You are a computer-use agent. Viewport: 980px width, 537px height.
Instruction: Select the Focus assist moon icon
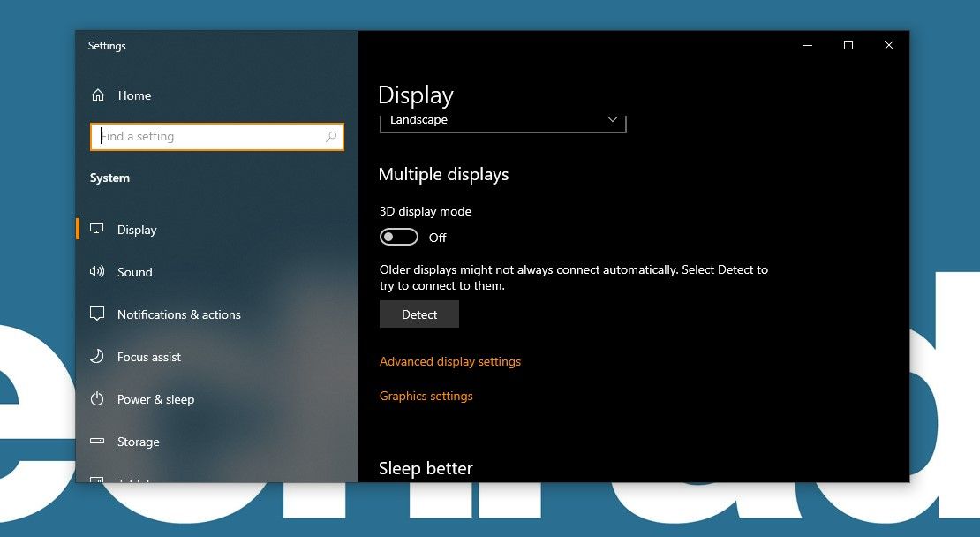[97, 356]
